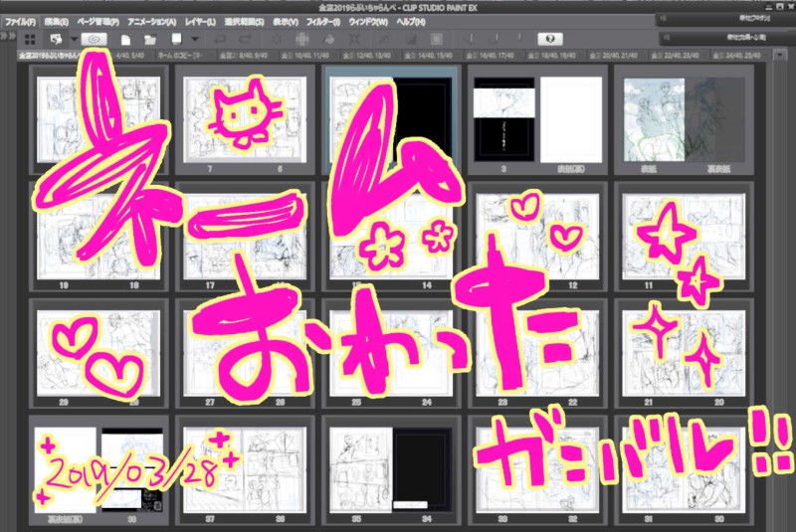Open the レイヤー(L) menu
The width and height of the screenshot is (796, 532).
point(201,22)
